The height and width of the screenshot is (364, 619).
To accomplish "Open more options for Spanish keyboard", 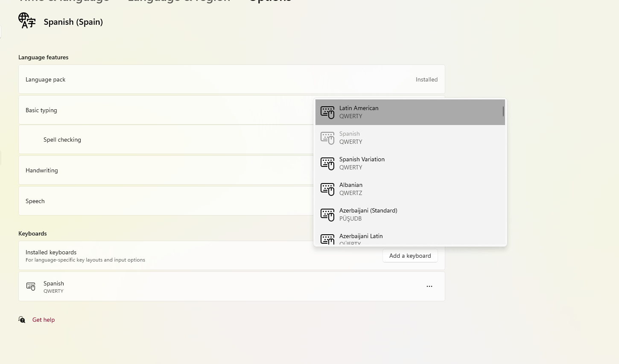I will point(429,286).
